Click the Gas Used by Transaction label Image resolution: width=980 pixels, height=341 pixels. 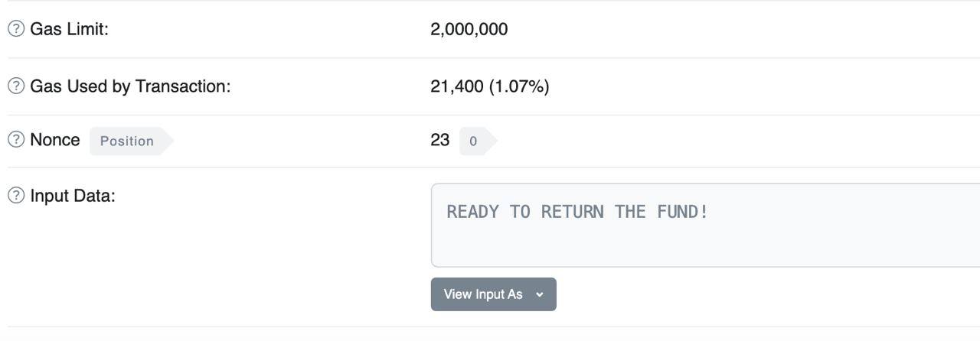[130, 86]
